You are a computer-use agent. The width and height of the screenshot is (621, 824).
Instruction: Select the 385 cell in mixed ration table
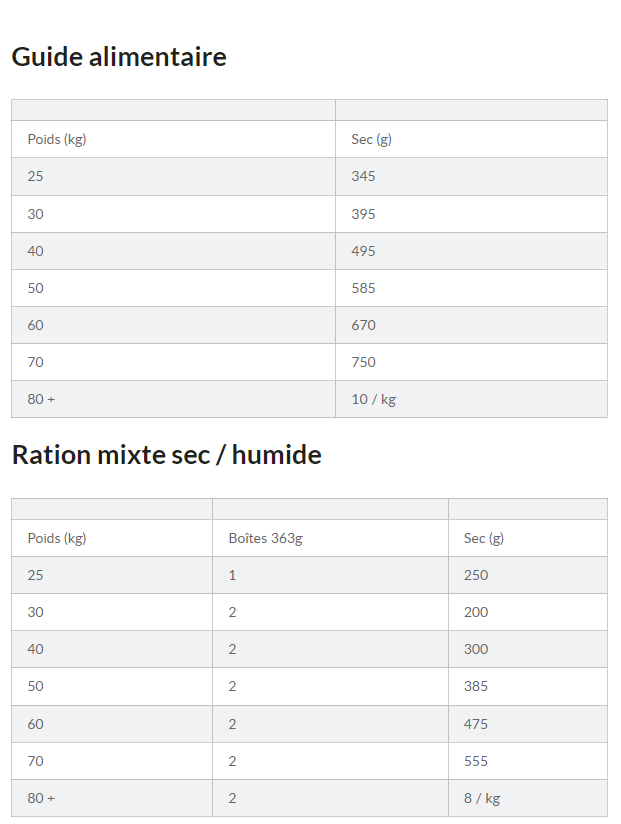476,686
